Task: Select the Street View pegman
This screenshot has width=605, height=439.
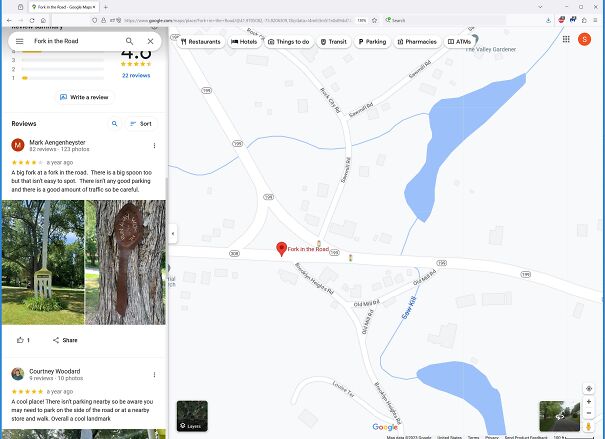Action: [589, 427]
